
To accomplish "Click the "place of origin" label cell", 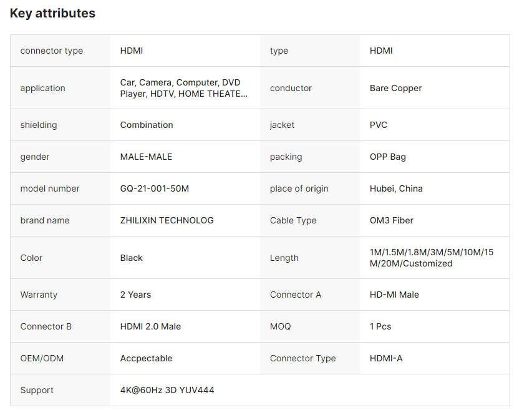I will coord(299,188).
